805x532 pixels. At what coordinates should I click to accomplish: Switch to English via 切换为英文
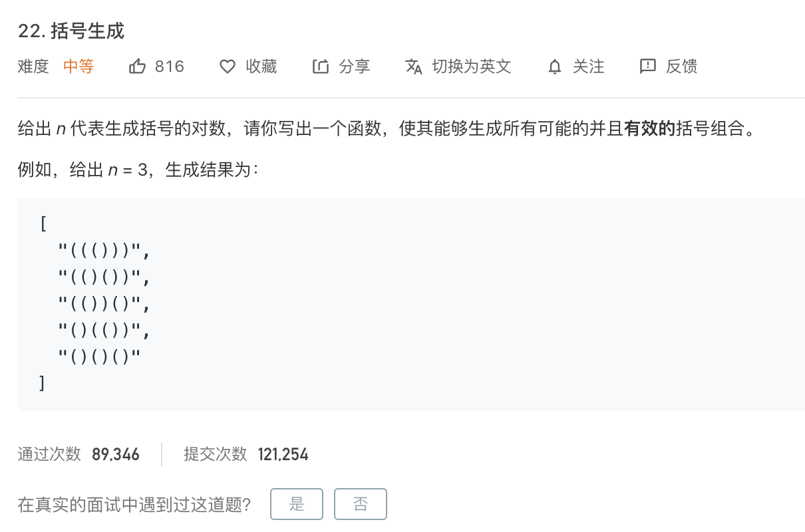471,66
